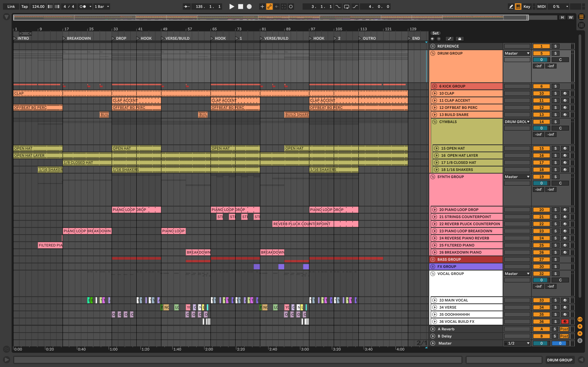The image size is (588, 367).
Task: Solo the 10 CLAP track
Action: 555,93
